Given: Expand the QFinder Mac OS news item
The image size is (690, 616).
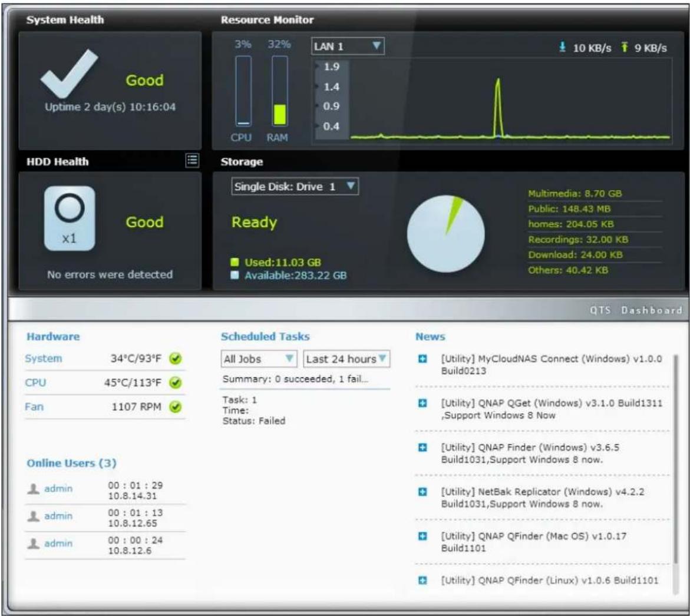Looking at the screenshot, I should 422,536.
